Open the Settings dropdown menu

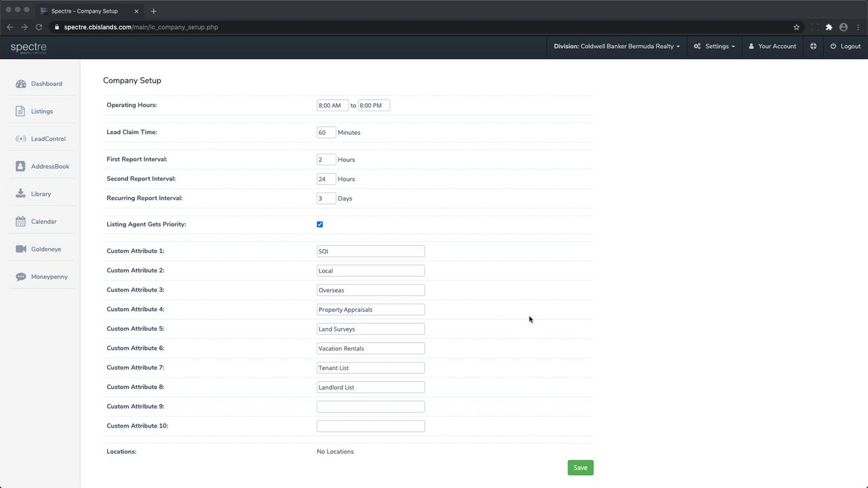coord(714,46)
